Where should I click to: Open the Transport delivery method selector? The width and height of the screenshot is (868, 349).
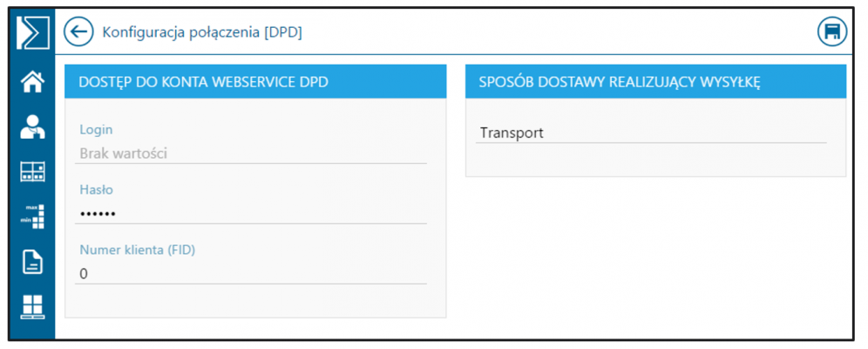[651, 133]
